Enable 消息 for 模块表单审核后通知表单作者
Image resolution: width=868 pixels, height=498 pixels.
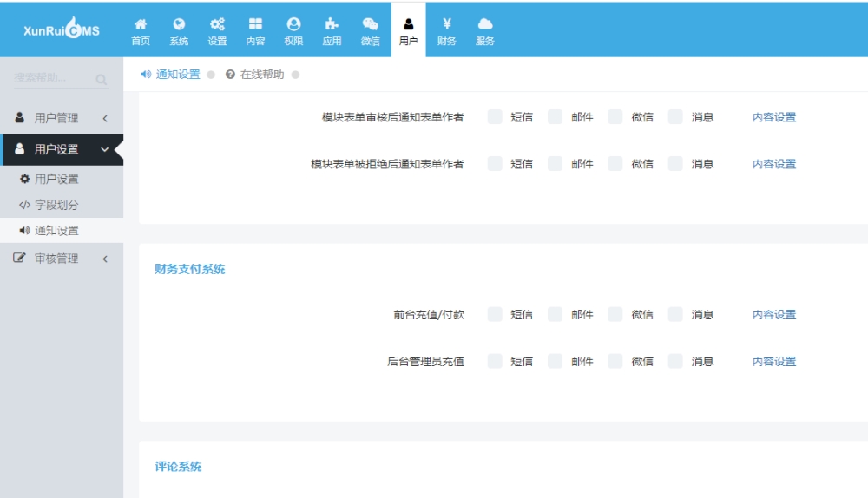[675, 117]
